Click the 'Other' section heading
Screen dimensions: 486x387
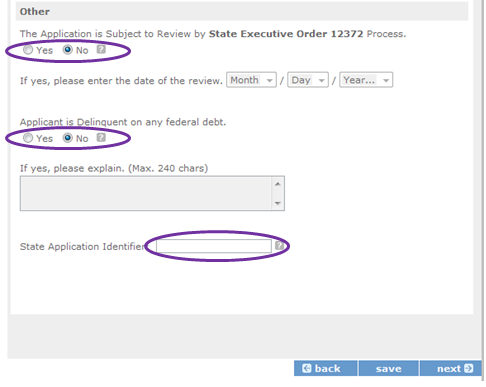(35, 12)
